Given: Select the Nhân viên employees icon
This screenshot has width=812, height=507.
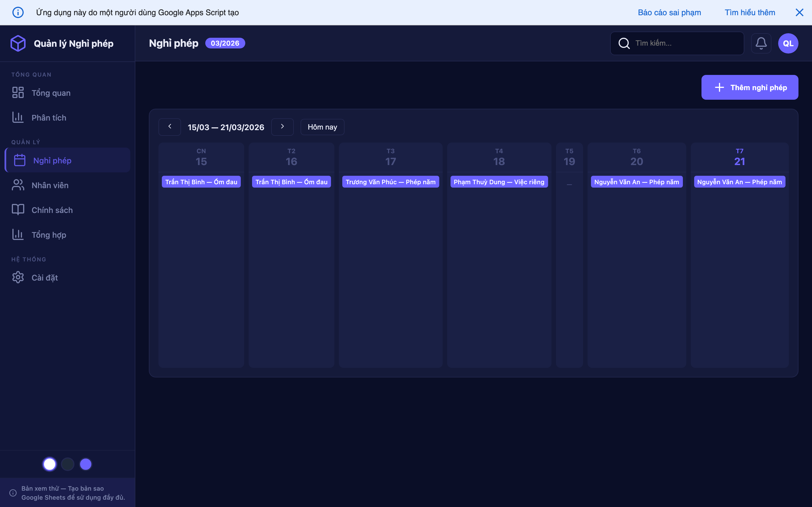Looking at the screenshot, I should [18, 185].
